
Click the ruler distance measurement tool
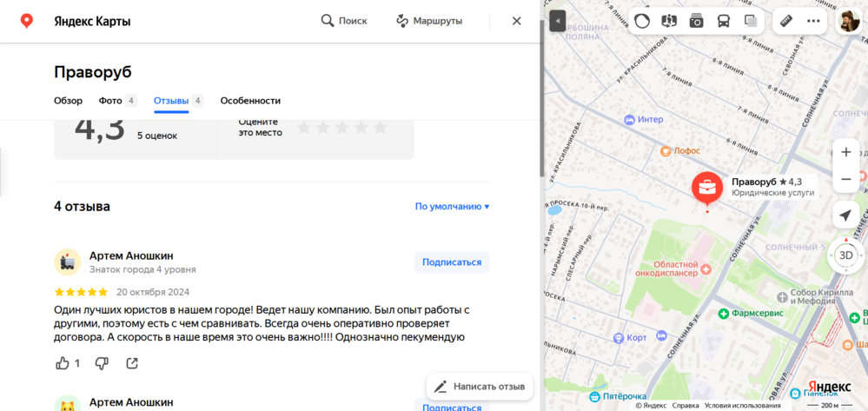[x=785, y=21]
